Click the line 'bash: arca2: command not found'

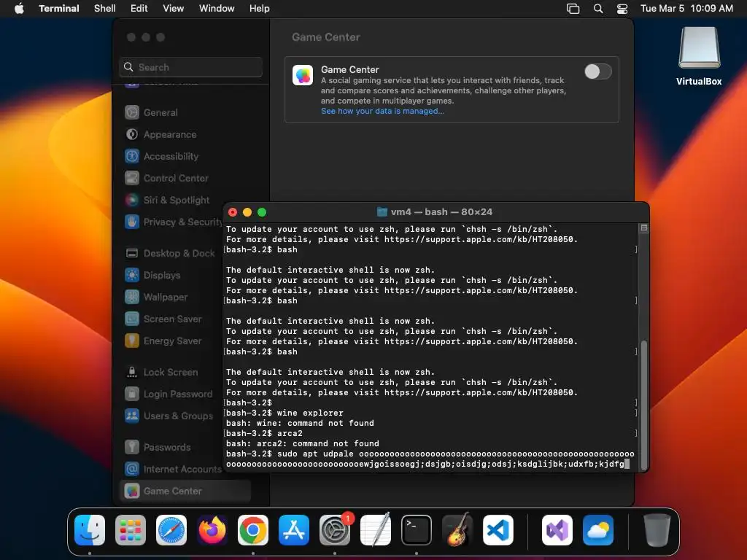coord(303,443)
